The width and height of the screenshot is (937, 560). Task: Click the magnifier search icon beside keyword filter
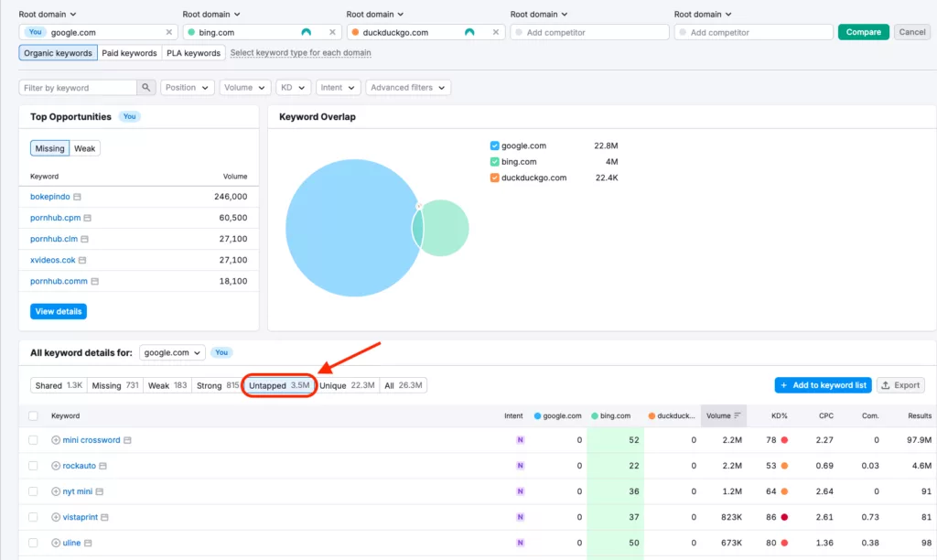point(145,87)
